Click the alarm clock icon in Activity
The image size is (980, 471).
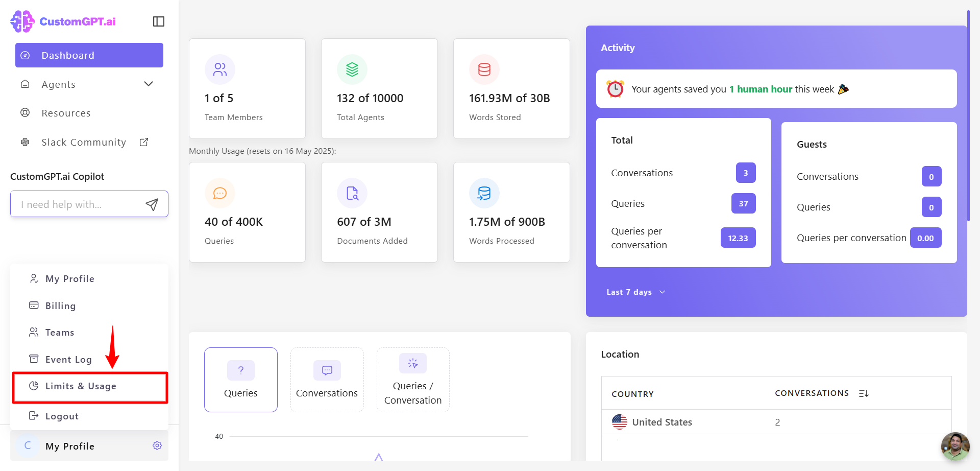pos(615,89)
